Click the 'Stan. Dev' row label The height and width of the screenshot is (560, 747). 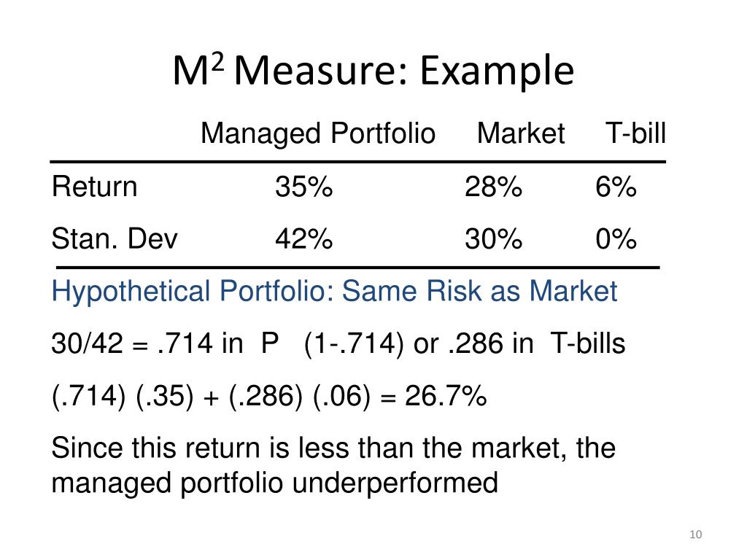[x=114, y=238]
